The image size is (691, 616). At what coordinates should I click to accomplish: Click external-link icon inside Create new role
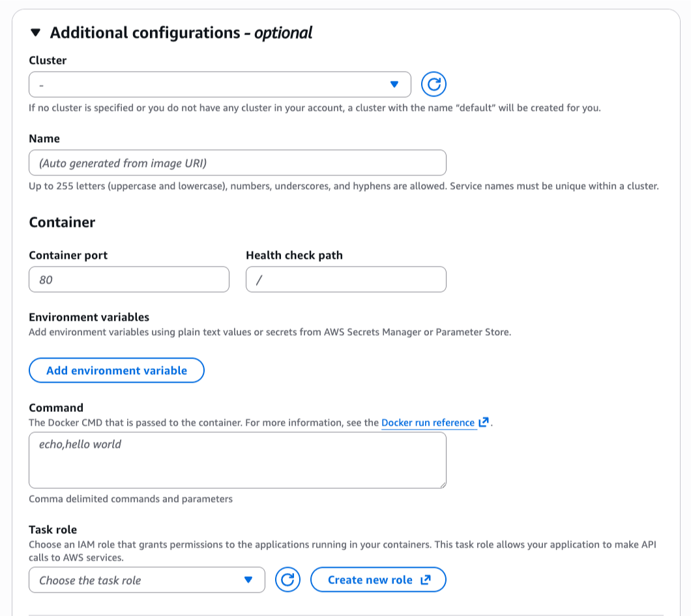pos(426,579)
